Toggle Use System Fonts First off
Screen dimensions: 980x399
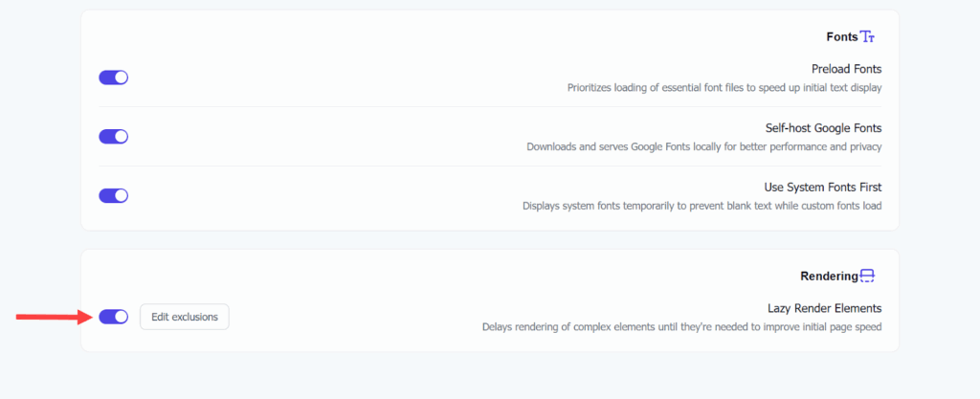pyautogui.click(x=114, y=196)
